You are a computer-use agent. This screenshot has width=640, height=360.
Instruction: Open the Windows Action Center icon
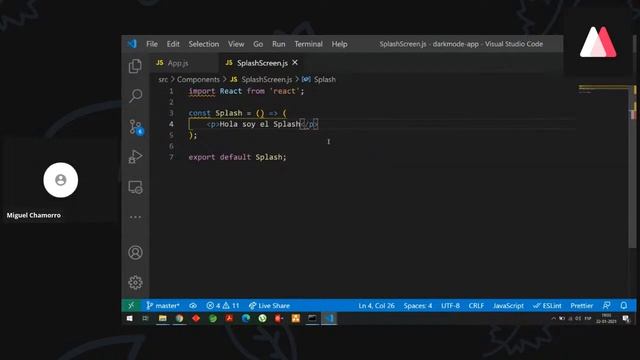626,319
